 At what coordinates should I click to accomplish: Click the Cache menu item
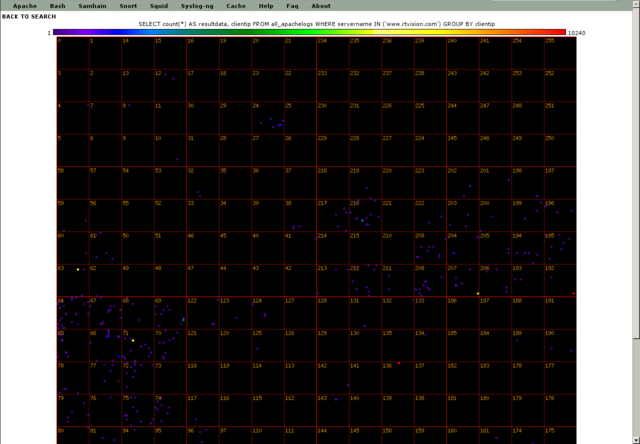click(236, 6)
